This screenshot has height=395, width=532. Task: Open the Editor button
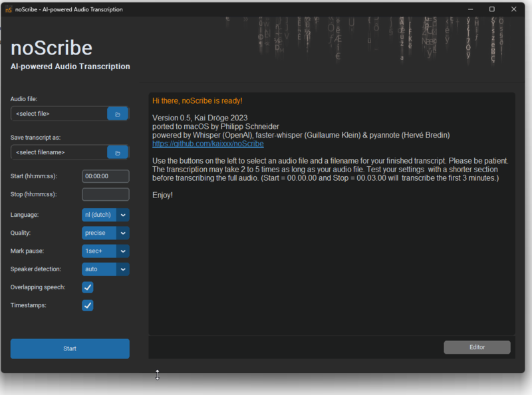(x=477, y=347)
